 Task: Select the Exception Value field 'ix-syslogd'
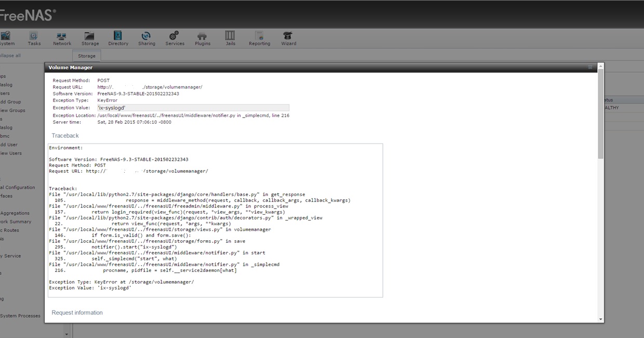pos(193,108)
